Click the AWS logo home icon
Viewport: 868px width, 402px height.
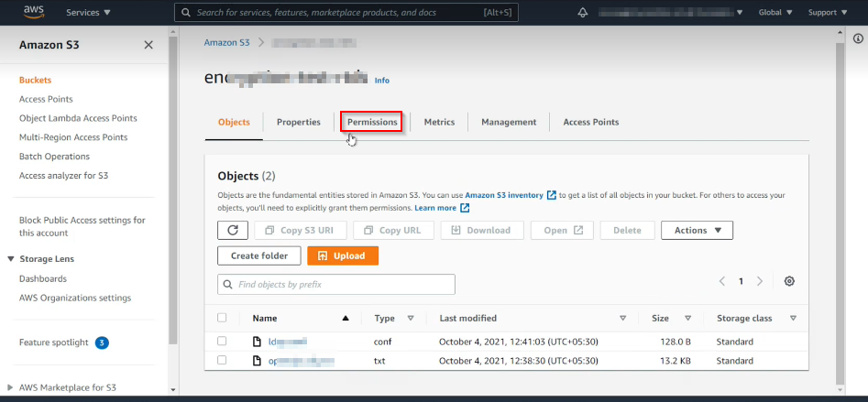(x=34, y=12)
